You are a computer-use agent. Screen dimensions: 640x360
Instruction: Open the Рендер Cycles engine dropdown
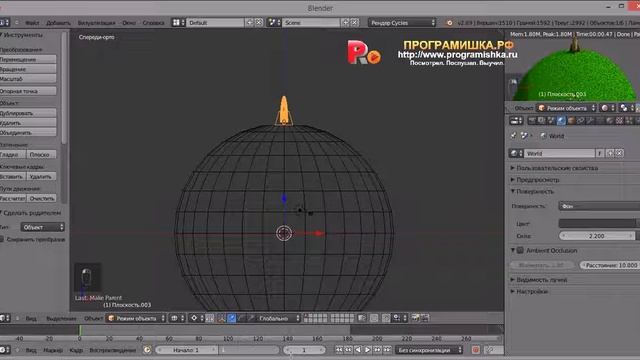point(402,23)
